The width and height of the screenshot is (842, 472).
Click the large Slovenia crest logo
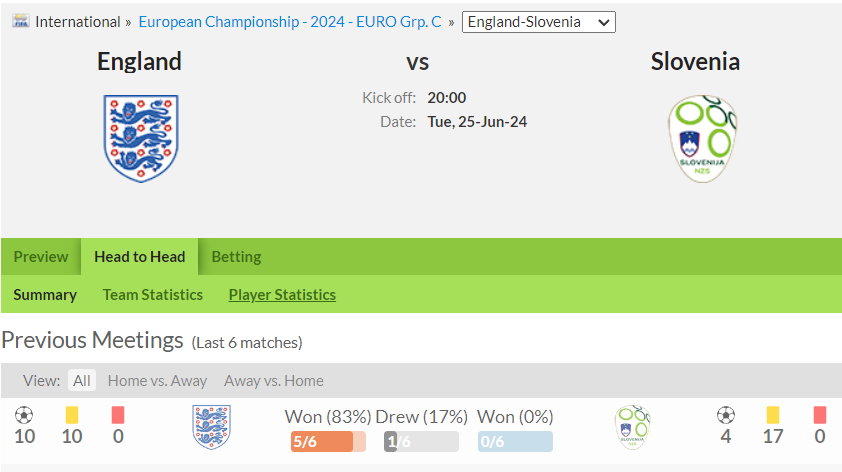point(702,139)
